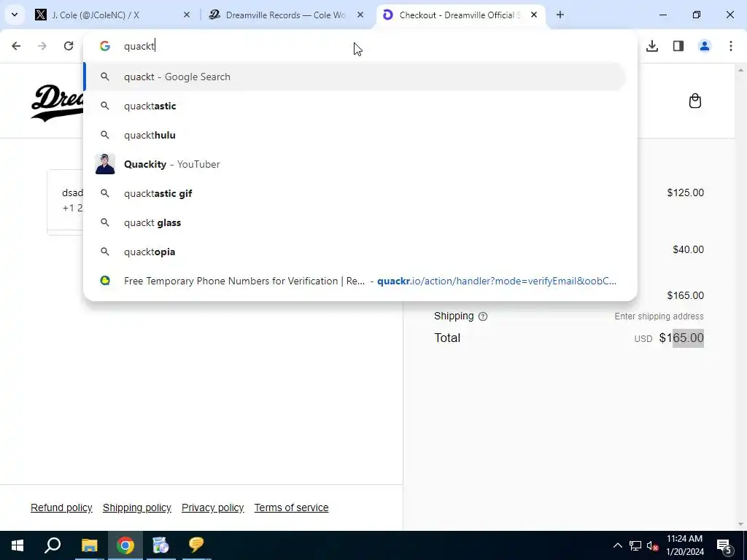Close the J. Cole X tab

point(187,15)
